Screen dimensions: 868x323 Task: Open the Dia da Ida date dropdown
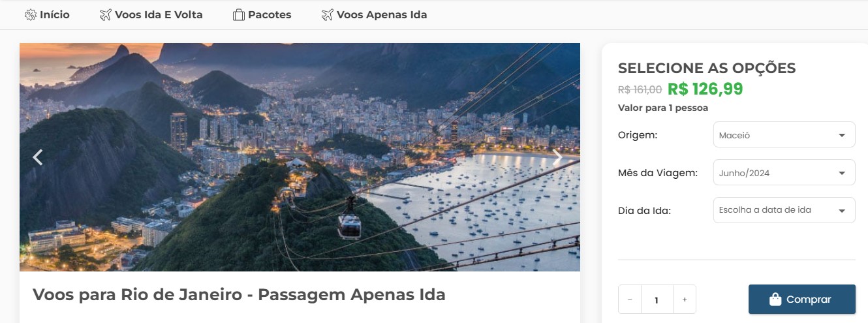784,210
